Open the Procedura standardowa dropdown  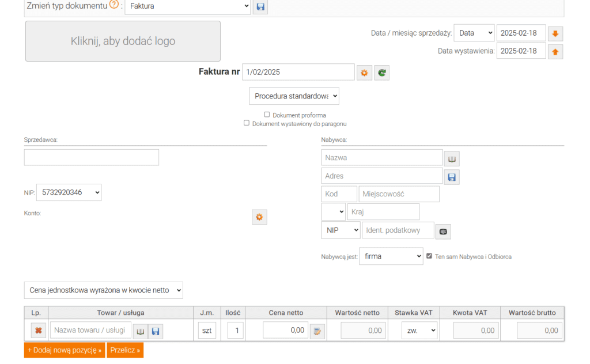pyautogui.click(x=294, y=96)
